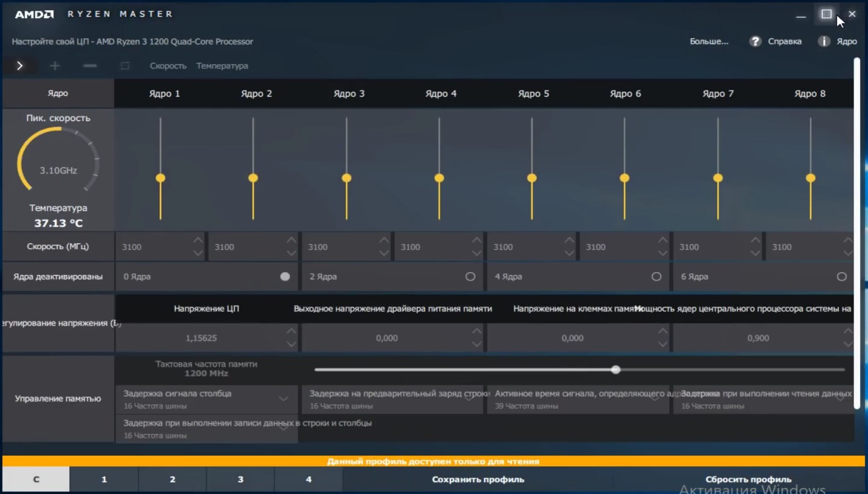Click the Ядро 5 column header

pos(533,94)
